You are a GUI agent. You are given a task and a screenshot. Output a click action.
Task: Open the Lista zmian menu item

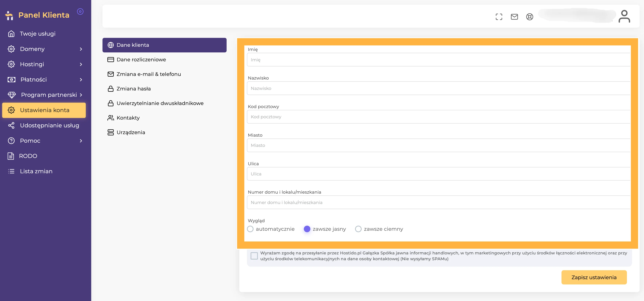pyautogui.click(x=44, y=171)
